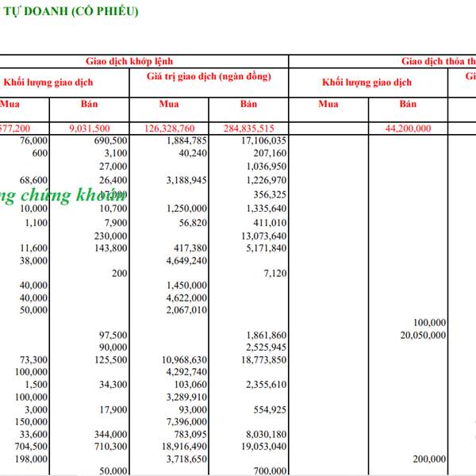Click the 'Mua' header above 126,328,760
Viewport: 476px width, 476px height.
[x=169, y=104]
